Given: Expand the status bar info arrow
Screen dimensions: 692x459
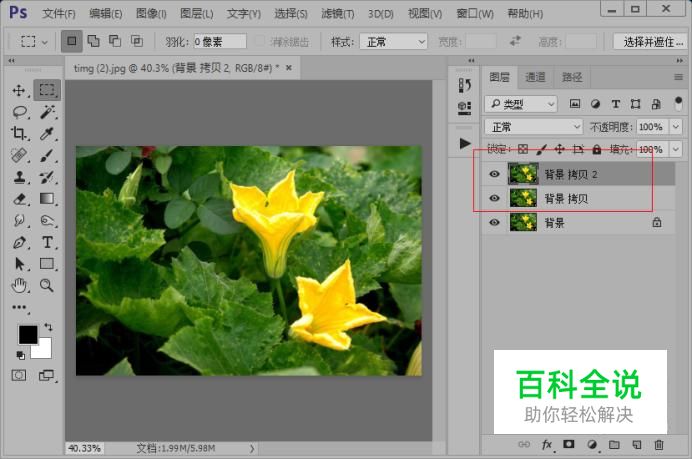Looking at the screenshot, I should [x=252, y=448].
